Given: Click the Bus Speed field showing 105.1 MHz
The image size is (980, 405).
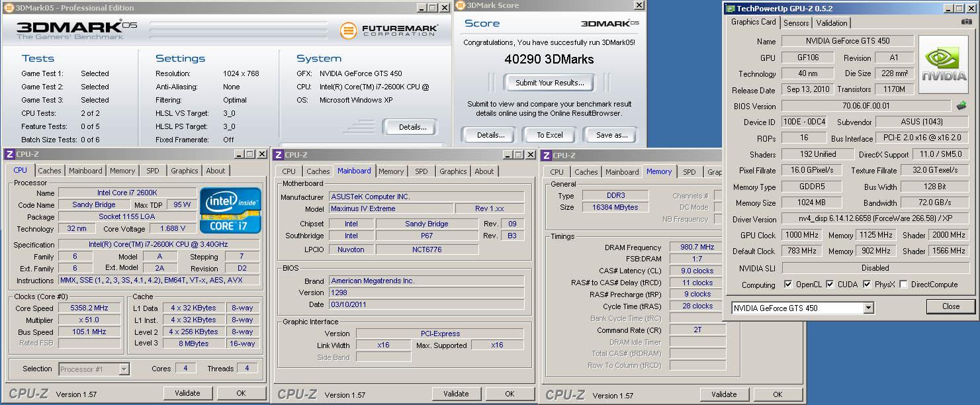Looking at the screenshot, I should click(x=89, y=332).
